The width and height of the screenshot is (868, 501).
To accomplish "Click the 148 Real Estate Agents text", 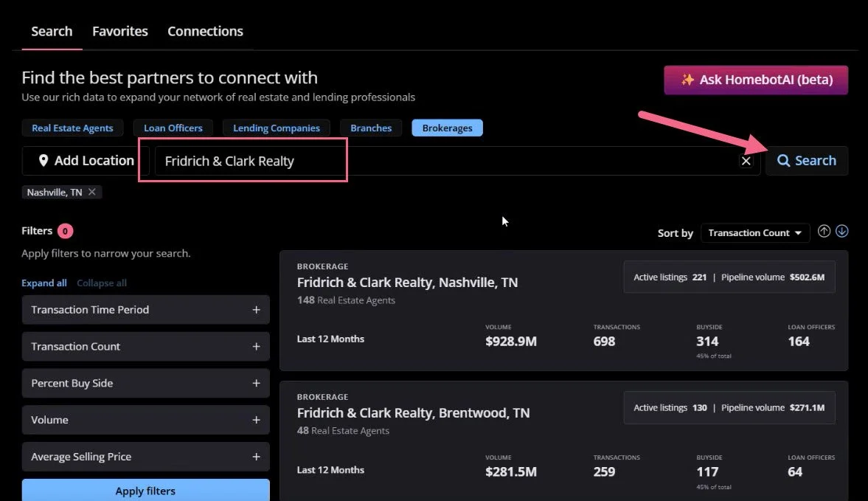I will 346,300.
